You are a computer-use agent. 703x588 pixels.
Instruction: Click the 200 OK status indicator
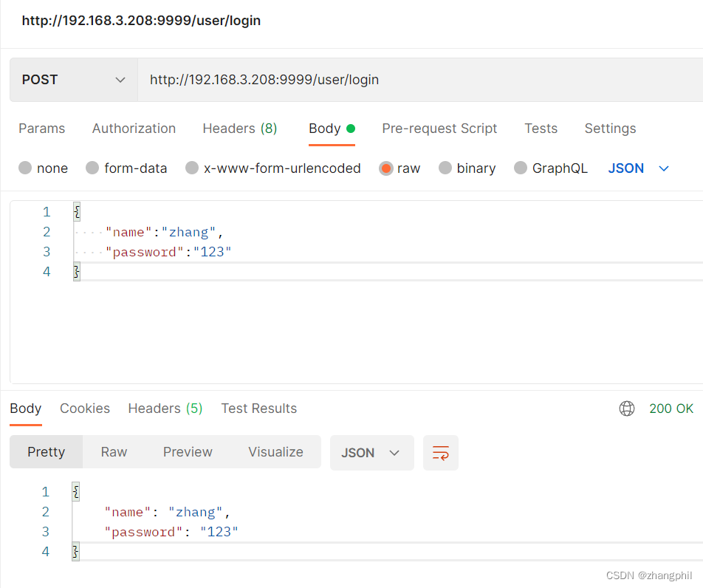671,408
